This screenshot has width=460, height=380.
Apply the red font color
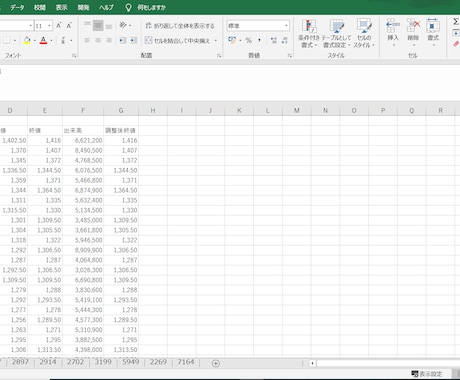pos(43,41)
